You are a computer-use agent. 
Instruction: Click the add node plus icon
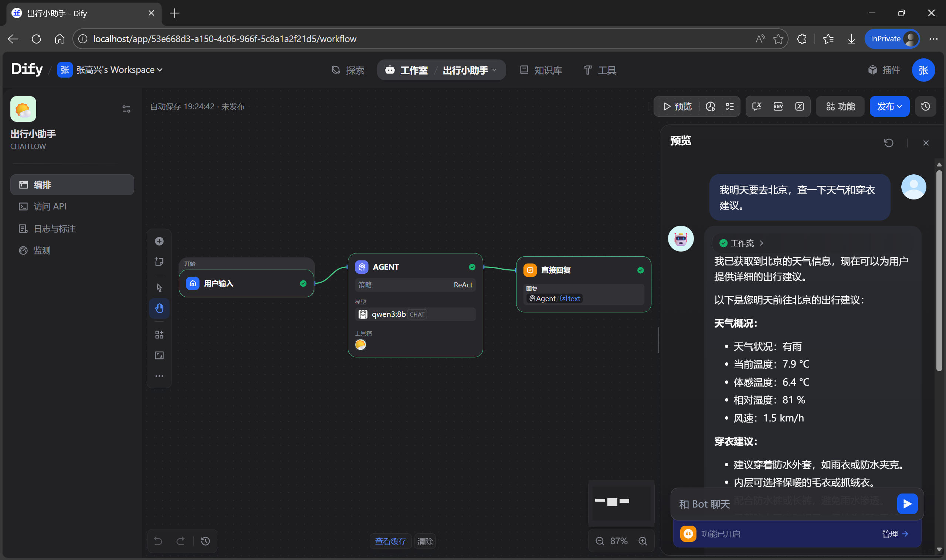click(159, 241)
